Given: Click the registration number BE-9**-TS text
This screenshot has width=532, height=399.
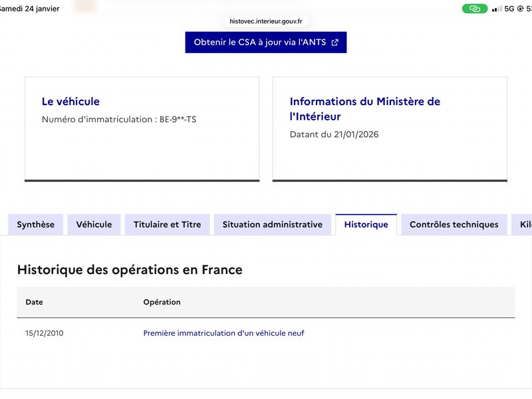Looking at the screenshot, I should pyautogui.click(x=178, y=120).
